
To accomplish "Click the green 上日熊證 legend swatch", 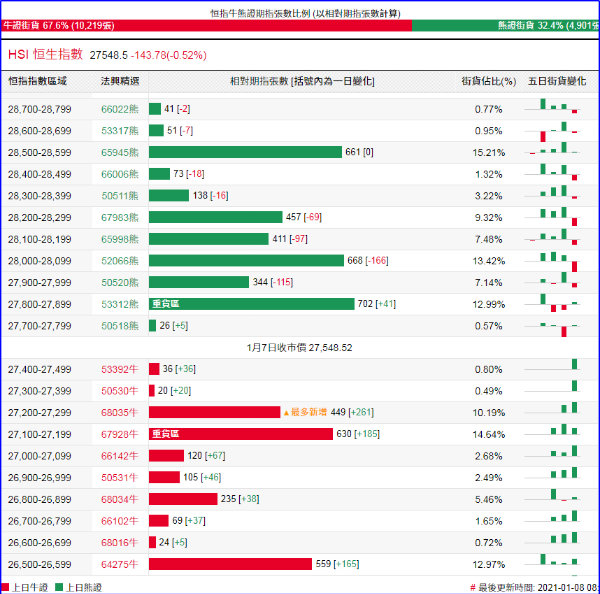I will [x=59, y=587].
